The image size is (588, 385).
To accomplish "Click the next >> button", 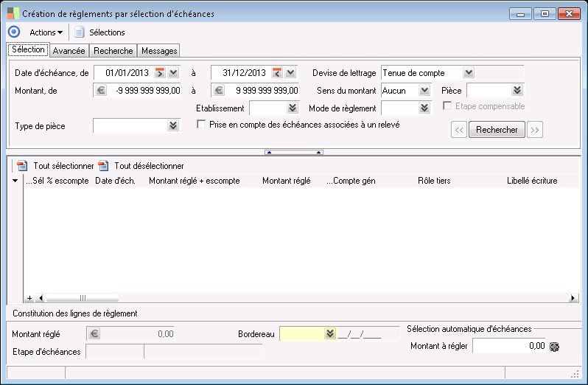I will point(535,130).
